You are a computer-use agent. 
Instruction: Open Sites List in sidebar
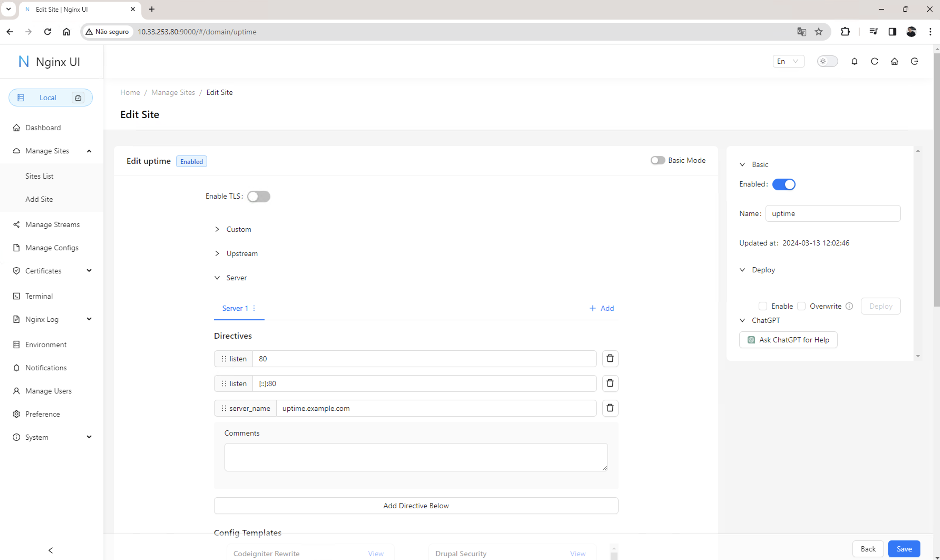(52, 176)
